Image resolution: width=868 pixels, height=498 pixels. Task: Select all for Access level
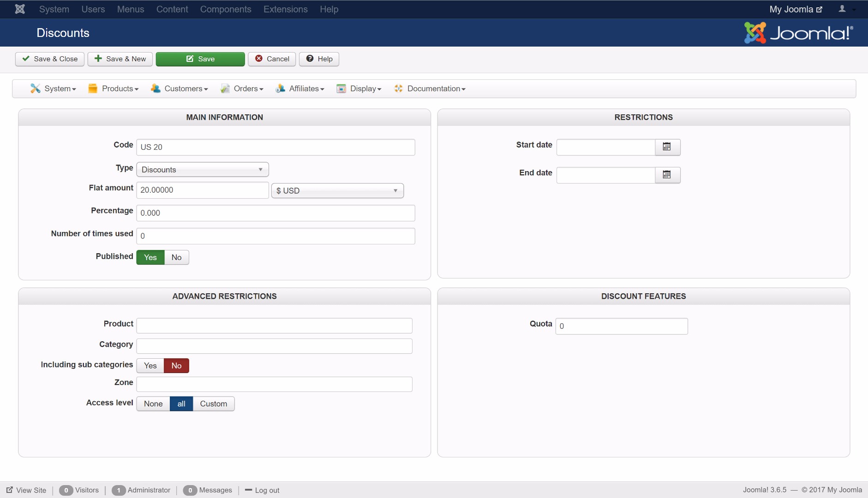tap(181, 404)
